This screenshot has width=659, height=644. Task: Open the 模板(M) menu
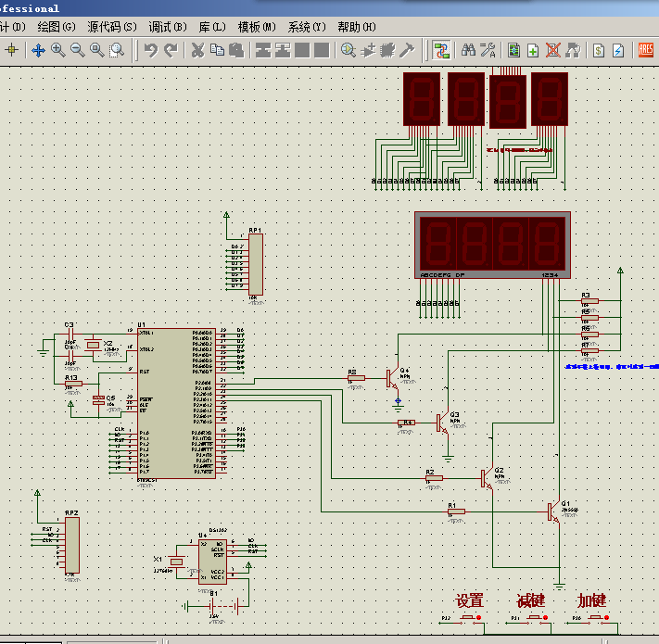(257, 27)
